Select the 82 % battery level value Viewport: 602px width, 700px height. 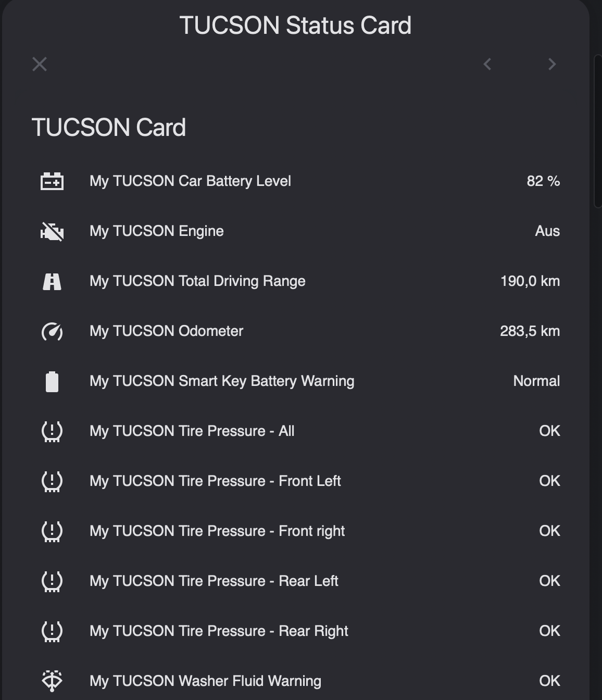tap(543, 181)
